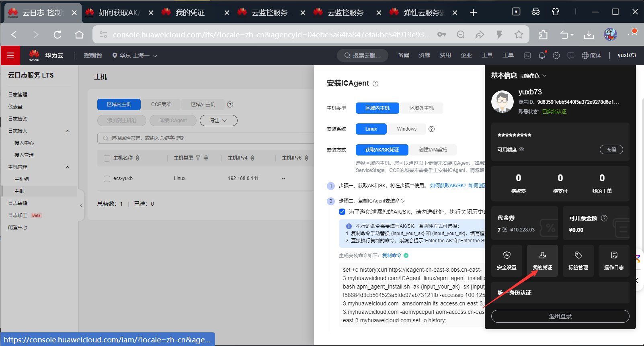Open browser extensions puzzle icon
Screen dimensions: 644x346
point(543,35)
